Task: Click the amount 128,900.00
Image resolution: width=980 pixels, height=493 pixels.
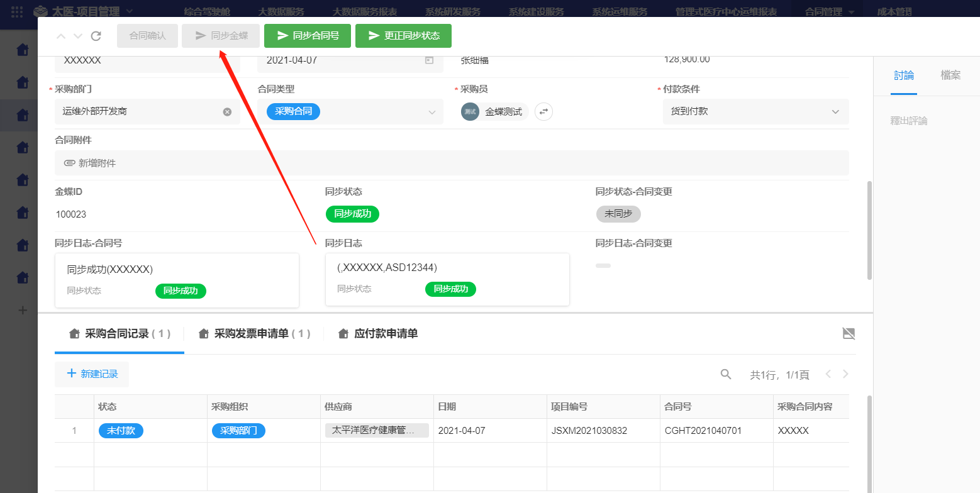Action: point(687,60)
